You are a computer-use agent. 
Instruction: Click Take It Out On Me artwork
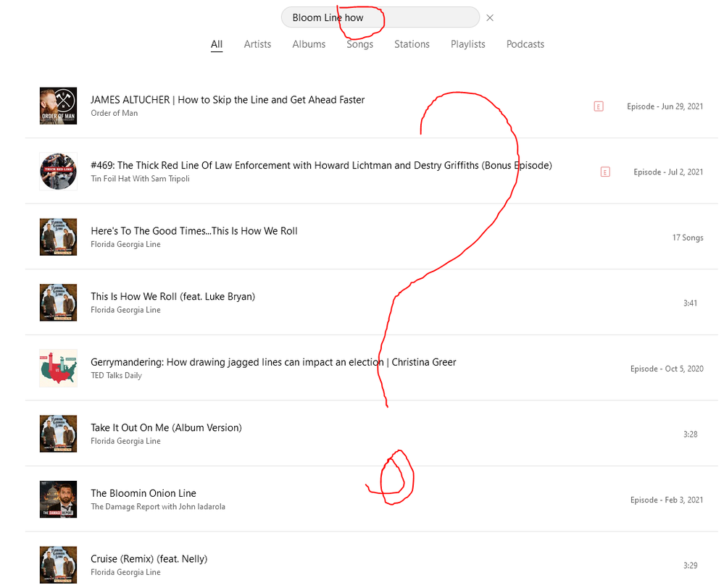[58, 433]
